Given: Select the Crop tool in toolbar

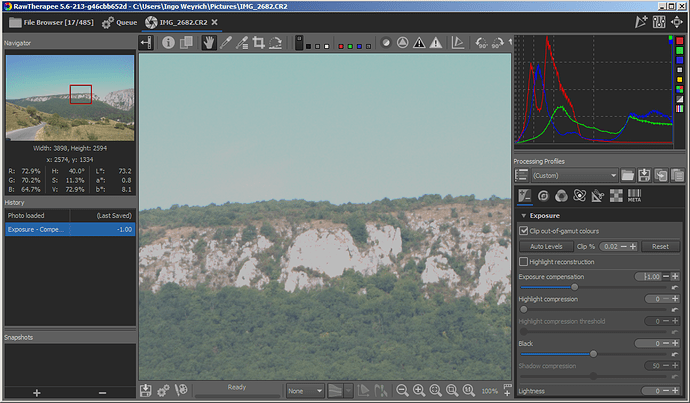Looking at the screenshot, I should click(259, 43).
